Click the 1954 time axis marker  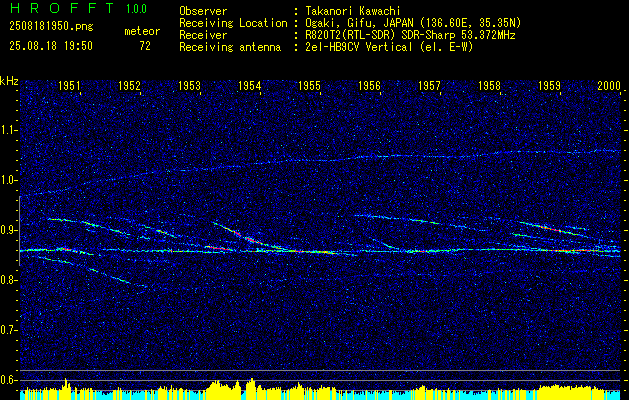(x=250, y=86)
